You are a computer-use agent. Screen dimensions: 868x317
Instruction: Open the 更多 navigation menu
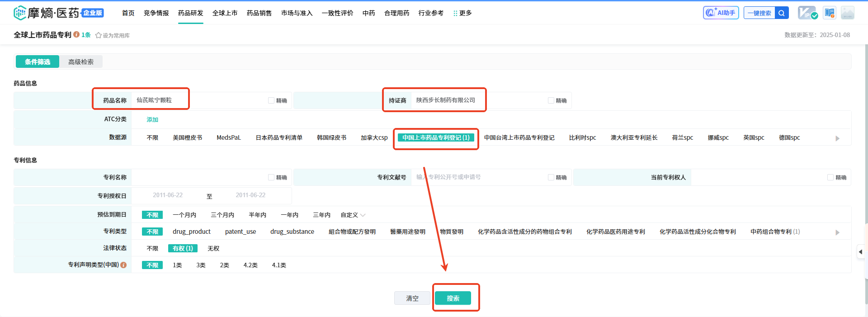click(x=462, y=13)
